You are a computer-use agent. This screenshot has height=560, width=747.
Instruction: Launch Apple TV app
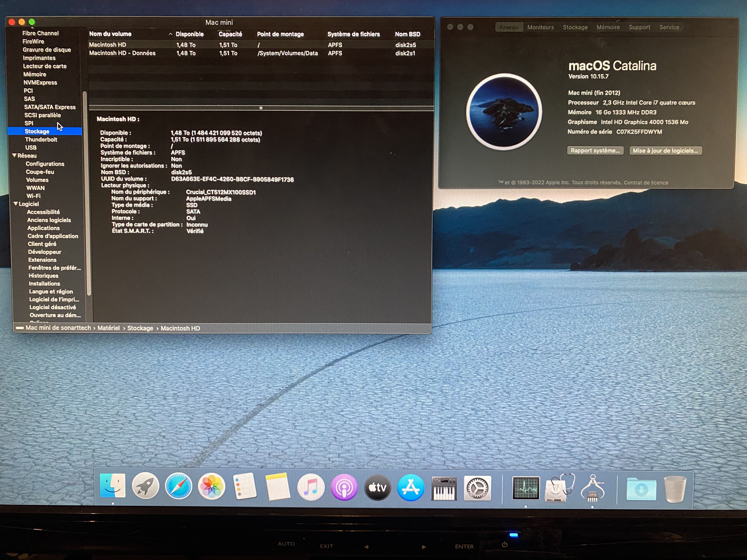pyautogui.click(x=377, y=487)
